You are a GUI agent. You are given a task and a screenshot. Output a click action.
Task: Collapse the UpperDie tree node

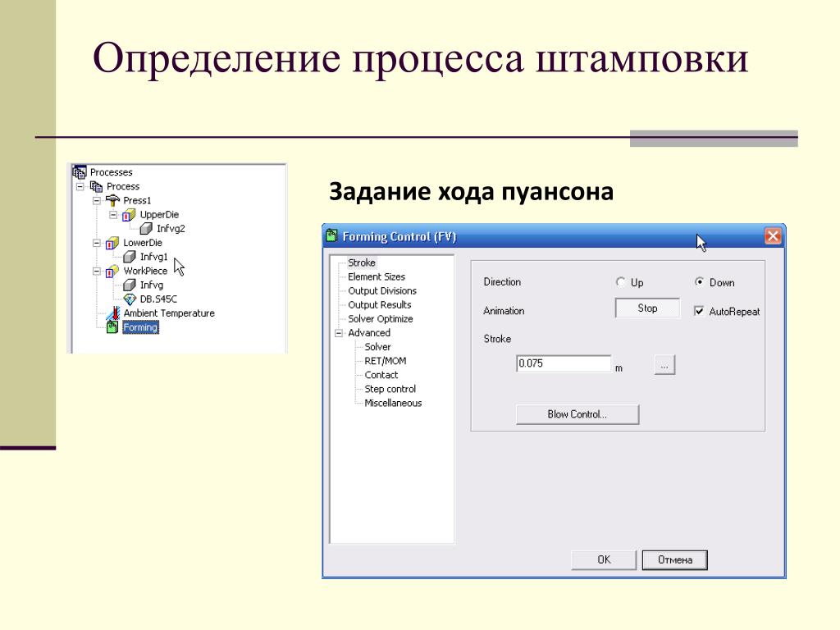click(x=113, y=215)
